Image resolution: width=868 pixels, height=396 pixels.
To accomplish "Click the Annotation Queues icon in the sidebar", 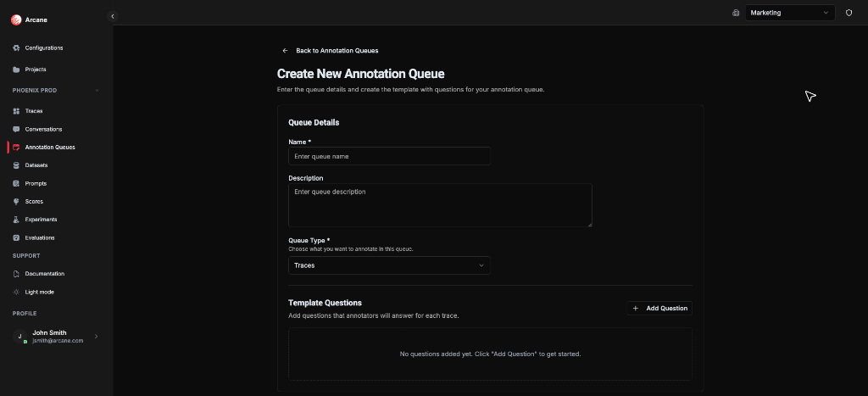I will [16, 148].
